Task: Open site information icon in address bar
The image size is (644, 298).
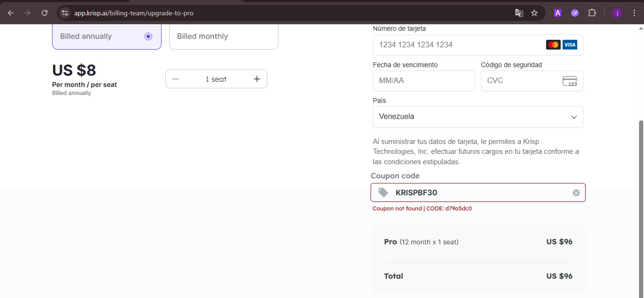Action: [x=65, y=13]
